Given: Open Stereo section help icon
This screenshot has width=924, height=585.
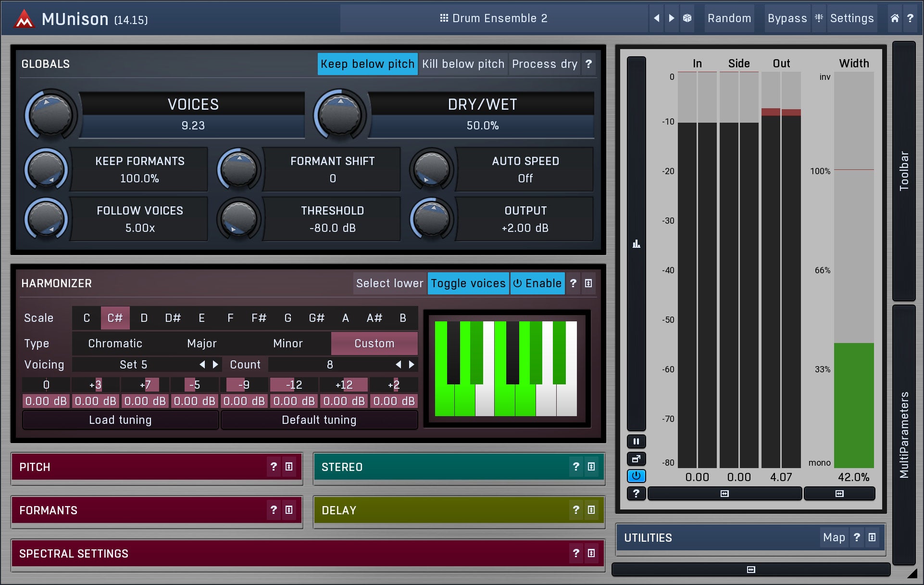Looking at the screenshot, I should [576, 467].
